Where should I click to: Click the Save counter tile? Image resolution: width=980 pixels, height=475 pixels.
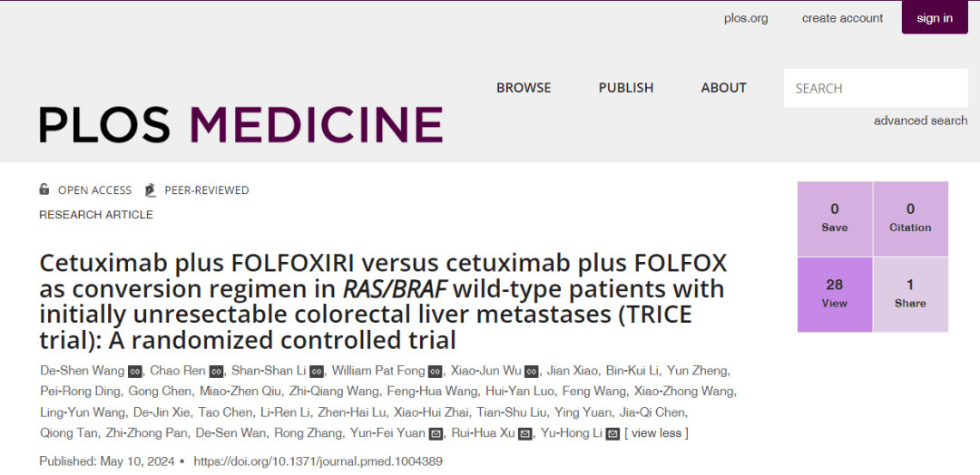[835, 218]
